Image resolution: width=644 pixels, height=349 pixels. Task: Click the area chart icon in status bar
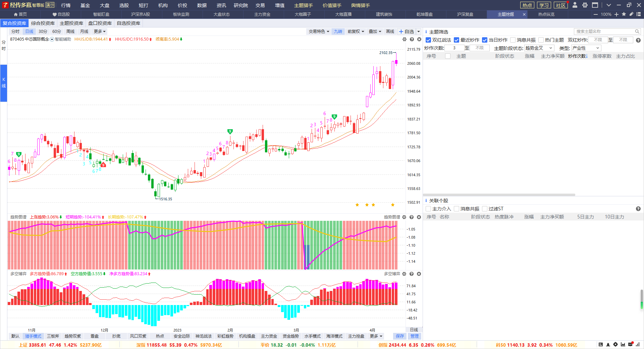623,344
